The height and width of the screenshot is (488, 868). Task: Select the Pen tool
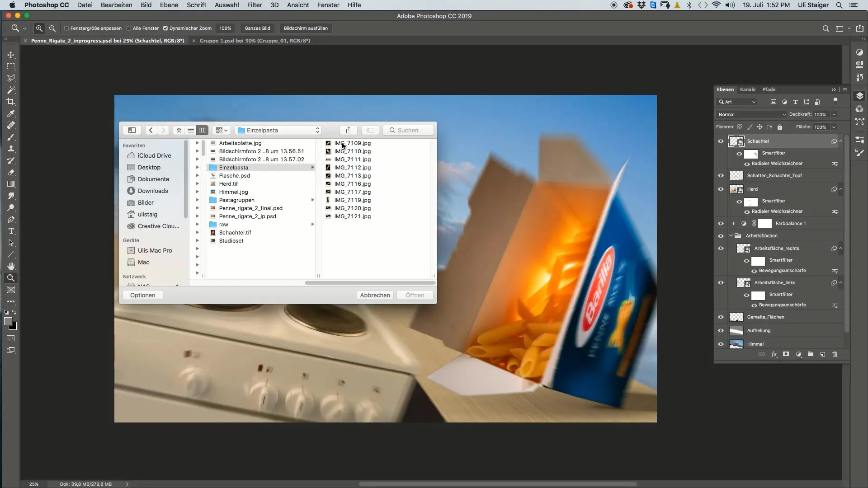(11, 220)
